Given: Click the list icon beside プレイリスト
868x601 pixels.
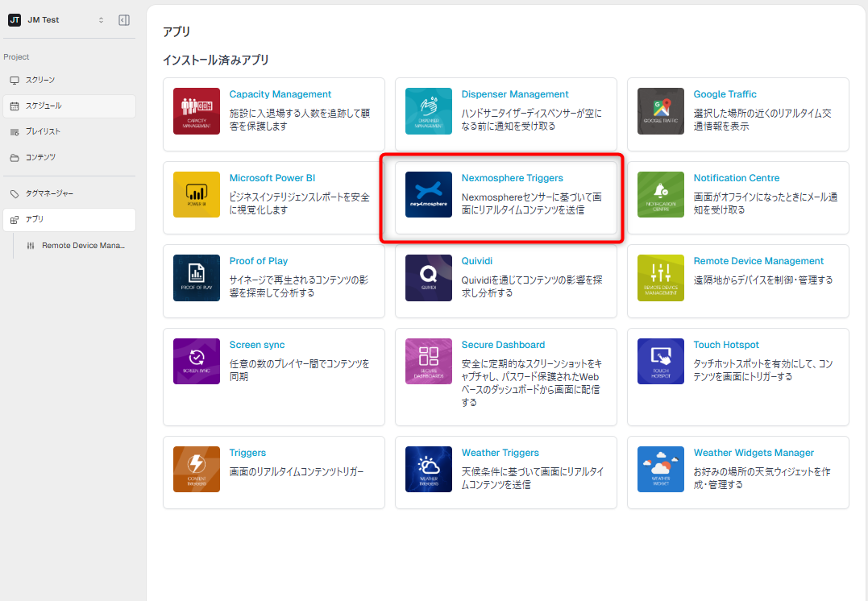Looking at the screenshot, I should coord(15,131).
